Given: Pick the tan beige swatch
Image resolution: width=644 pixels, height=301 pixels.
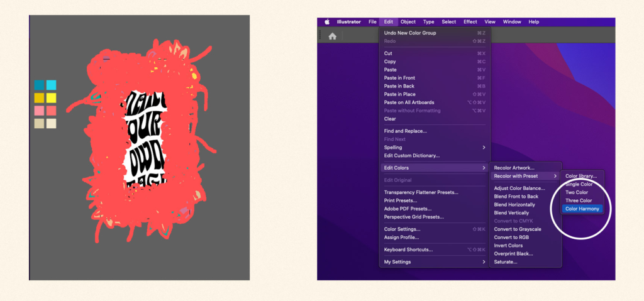Looking at the screenshot, I should pos(39,124).
